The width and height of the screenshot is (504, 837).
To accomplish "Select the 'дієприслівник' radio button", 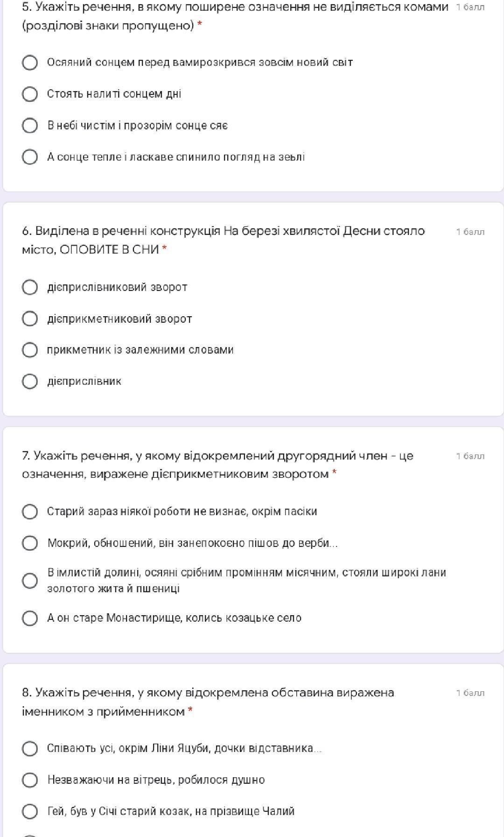I will (x=30, y=381).
